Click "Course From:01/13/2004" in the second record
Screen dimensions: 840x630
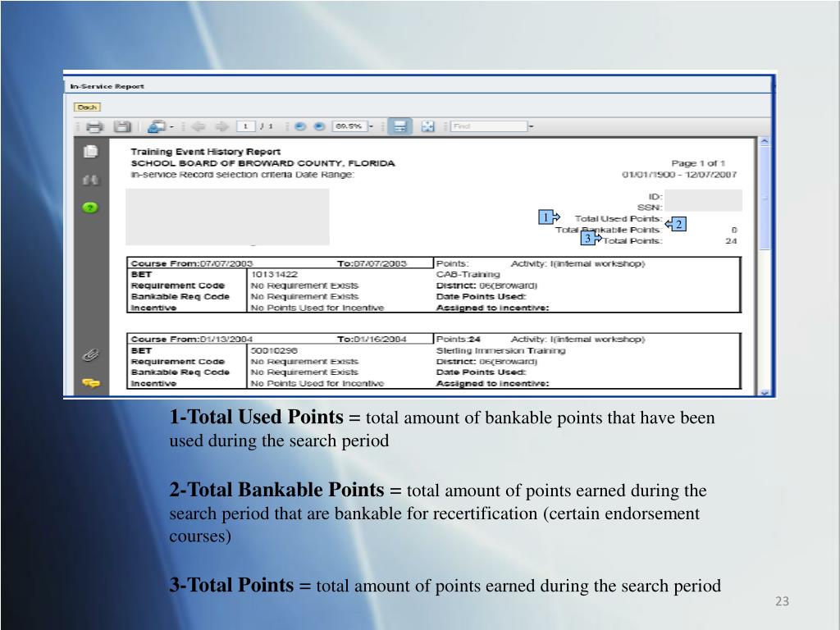[192, 339]
